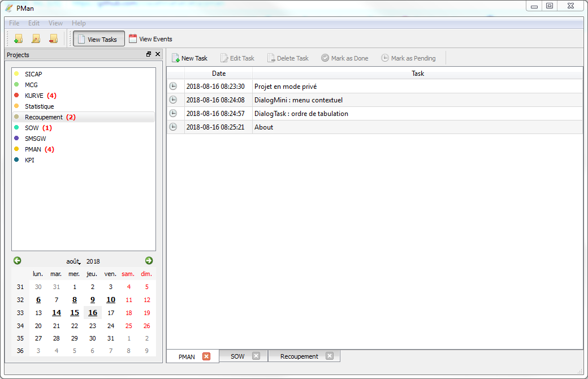Select the MCG project
588x379 pixels.
(x=84, y=85)
